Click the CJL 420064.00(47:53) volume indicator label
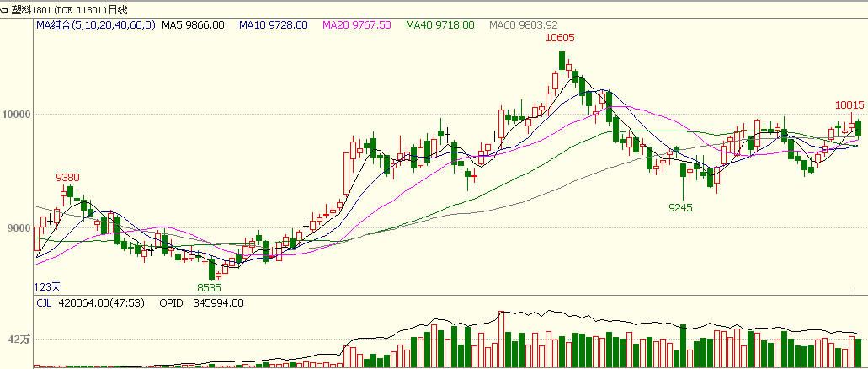This screenshot has width=868, height=369. pyautogui.click(x=90, y=303)
